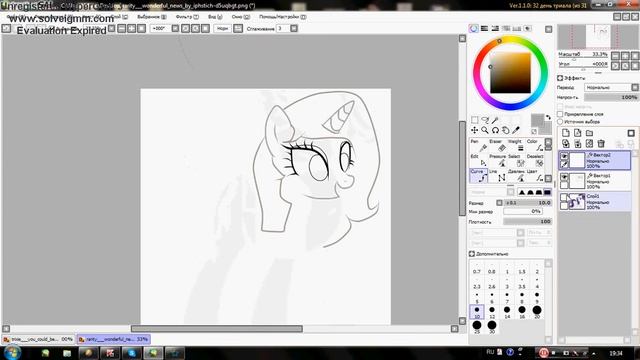Choose brush size 30 preset
The height and width of the screenshot is (360, 640).
click(492, 327)
